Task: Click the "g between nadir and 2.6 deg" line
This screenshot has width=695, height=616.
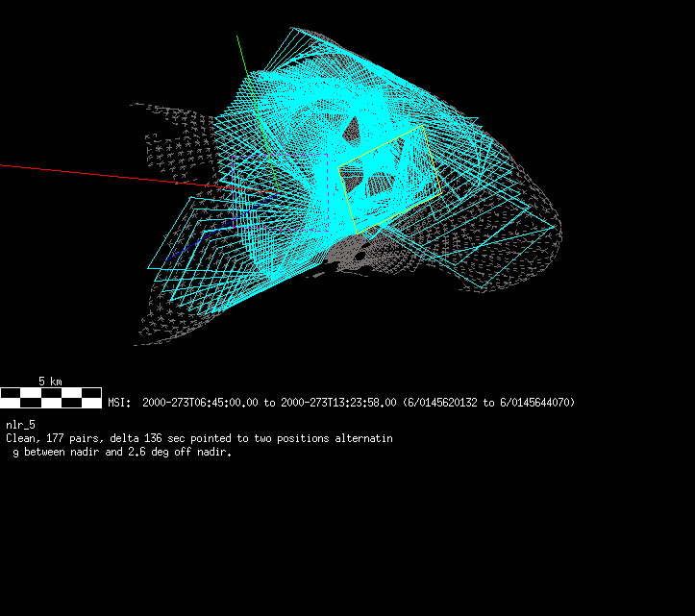Action: click(122, 452)
